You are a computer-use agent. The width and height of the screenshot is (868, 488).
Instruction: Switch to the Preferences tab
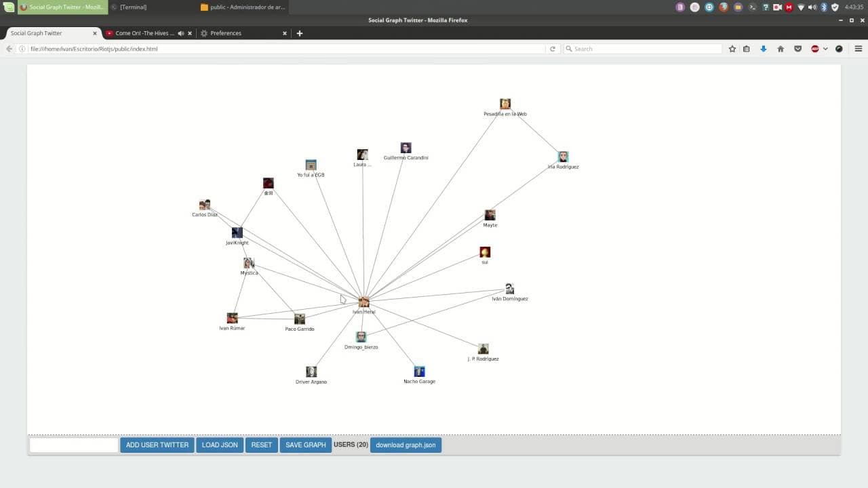point(226,33)
